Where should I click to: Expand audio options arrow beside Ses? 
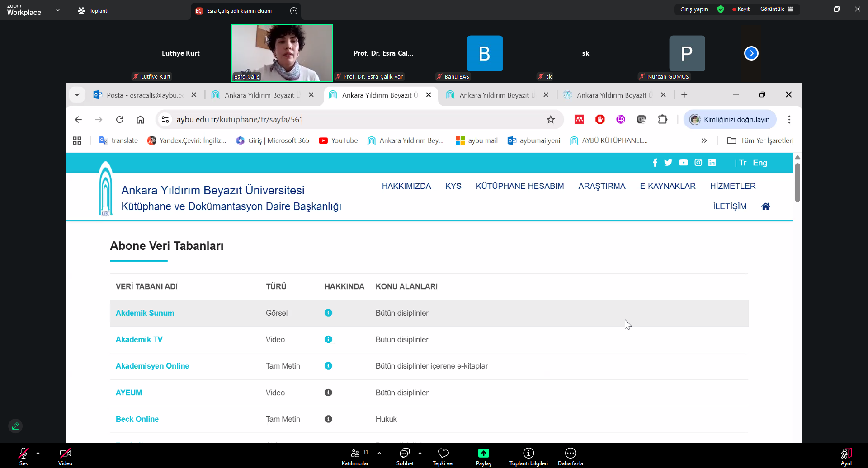[38, 453]
